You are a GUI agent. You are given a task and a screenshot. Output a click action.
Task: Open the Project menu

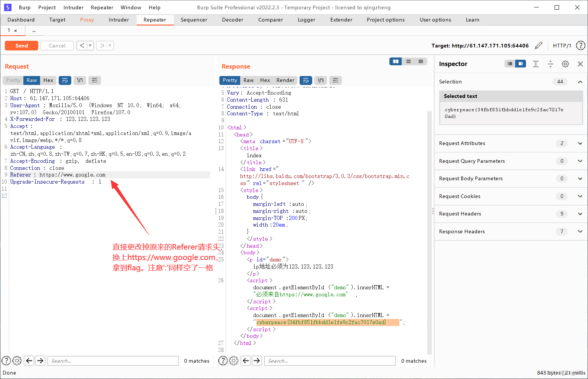(47, 7)
